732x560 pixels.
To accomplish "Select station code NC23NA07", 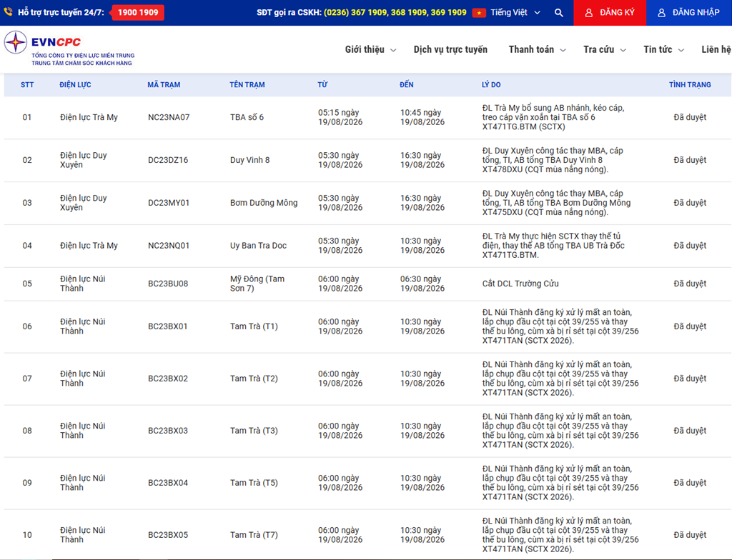I will 169,117.
